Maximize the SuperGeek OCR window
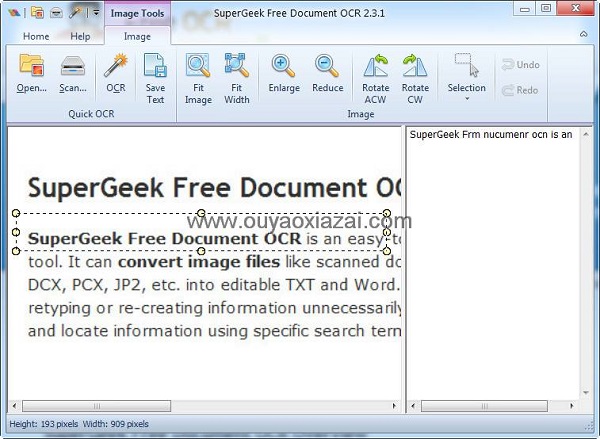 546,8
